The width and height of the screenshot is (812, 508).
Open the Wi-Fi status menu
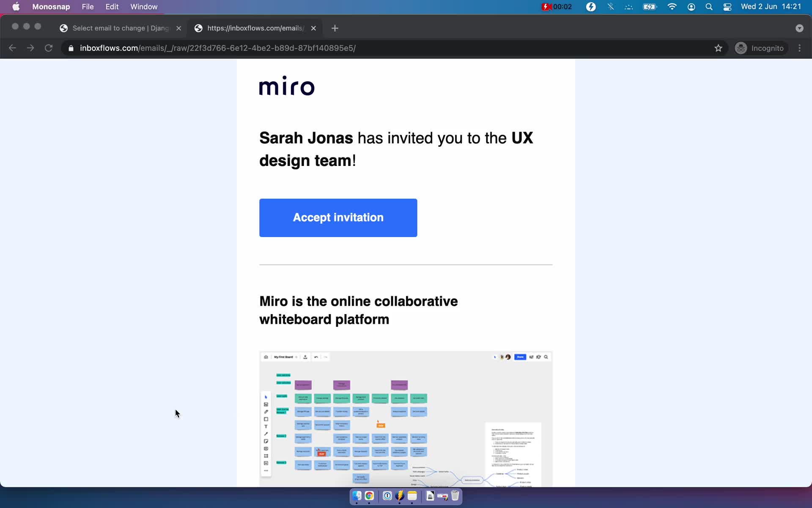672,7
